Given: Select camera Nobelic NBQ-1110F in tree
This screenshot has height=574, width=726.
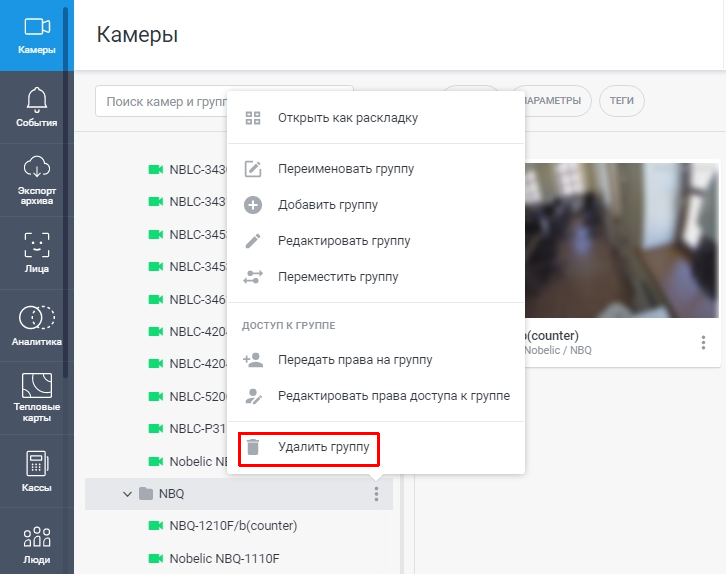Looking at the screenshot, I should 225,559.
